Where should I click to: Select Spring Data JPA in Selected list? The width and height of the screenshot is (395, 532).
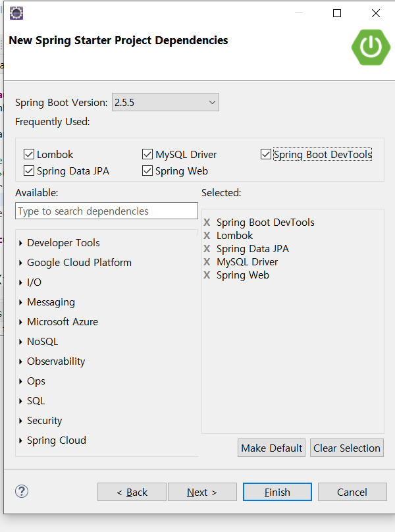[x=253, y=249]
